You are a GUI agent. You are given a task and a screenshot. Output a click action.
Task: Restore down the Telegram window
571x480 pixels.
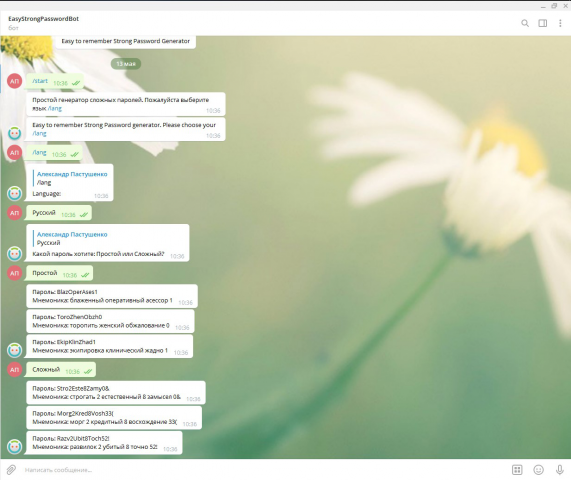pyautogui.click(x=554, y=6)
